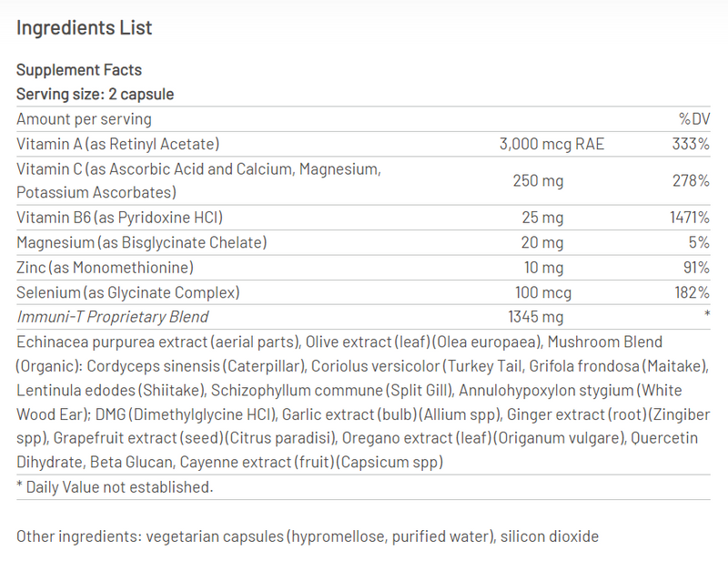Click the Ingredients List heading
The height and width of the screenshot is (561, 728).
coord(84,28)
